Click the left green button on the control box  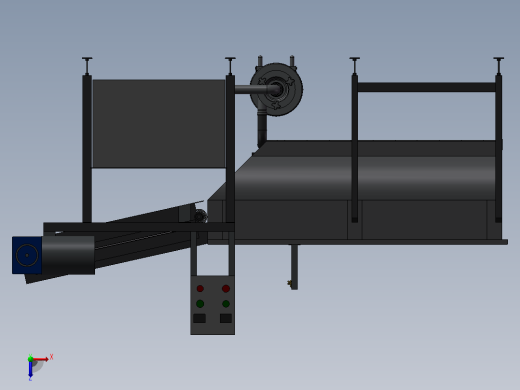coord(200,304)
